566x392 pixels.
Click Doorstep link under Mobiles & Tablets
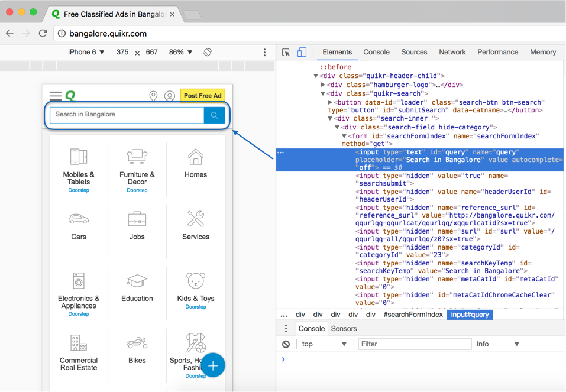(79, 190)
